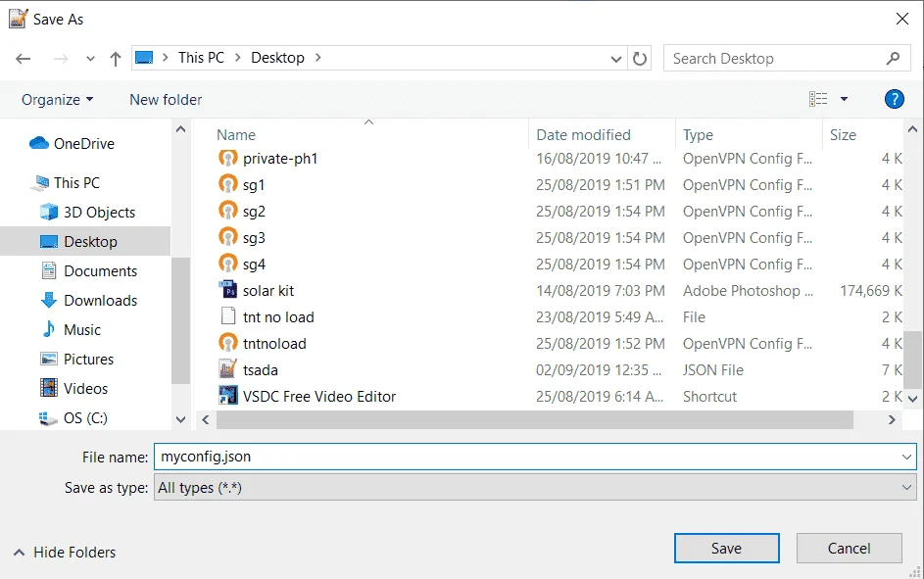
Task: Click sidebar scroll up arrow
Action: pyautogui.click(x=181, y=129)
